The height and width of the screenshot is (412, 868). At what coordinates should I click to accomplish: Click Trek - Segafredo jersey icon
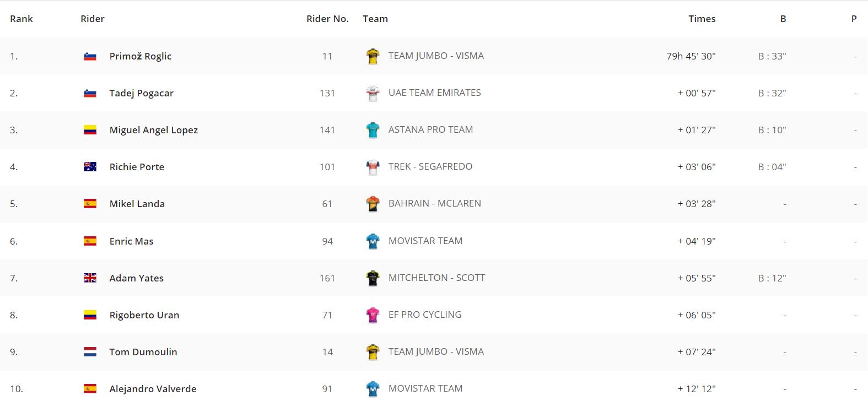pos(373,167)
